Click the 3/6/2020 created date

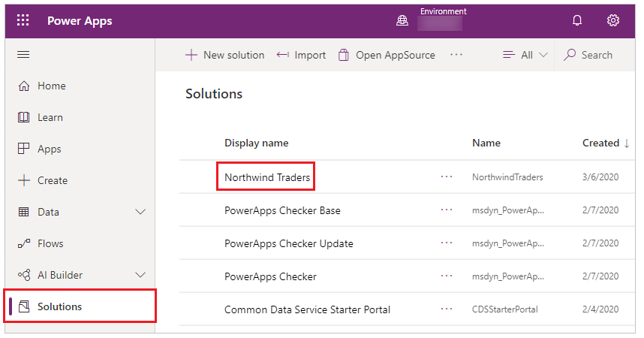click(600, 177)
